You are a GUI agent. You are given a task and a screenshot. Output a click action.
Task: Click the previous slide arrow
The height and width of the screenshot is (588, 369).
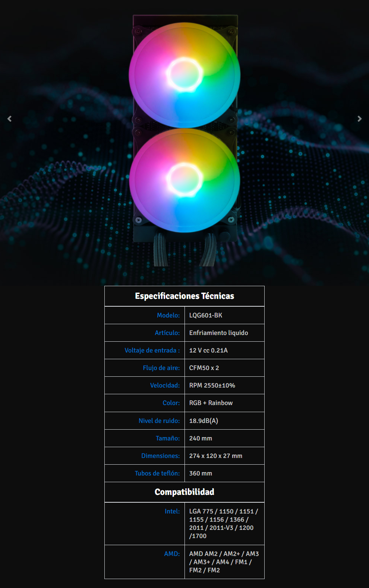pos(10,119)
